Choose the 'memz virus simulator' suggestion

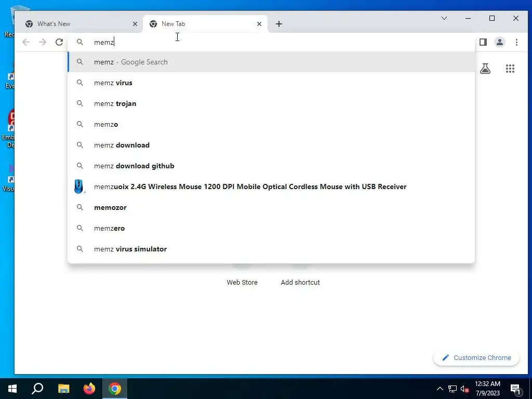coord(271,249)
